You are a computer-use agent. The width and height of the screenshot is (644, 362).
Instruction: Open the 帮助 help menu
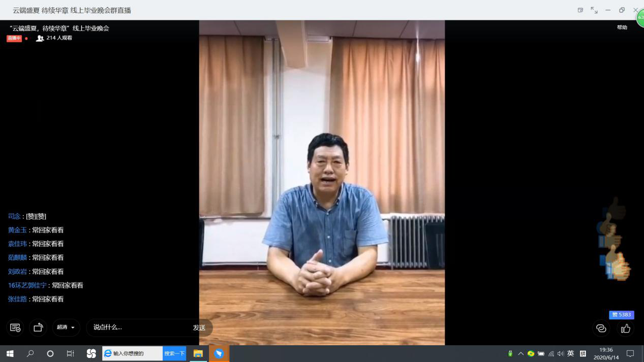tap(622, 27)
